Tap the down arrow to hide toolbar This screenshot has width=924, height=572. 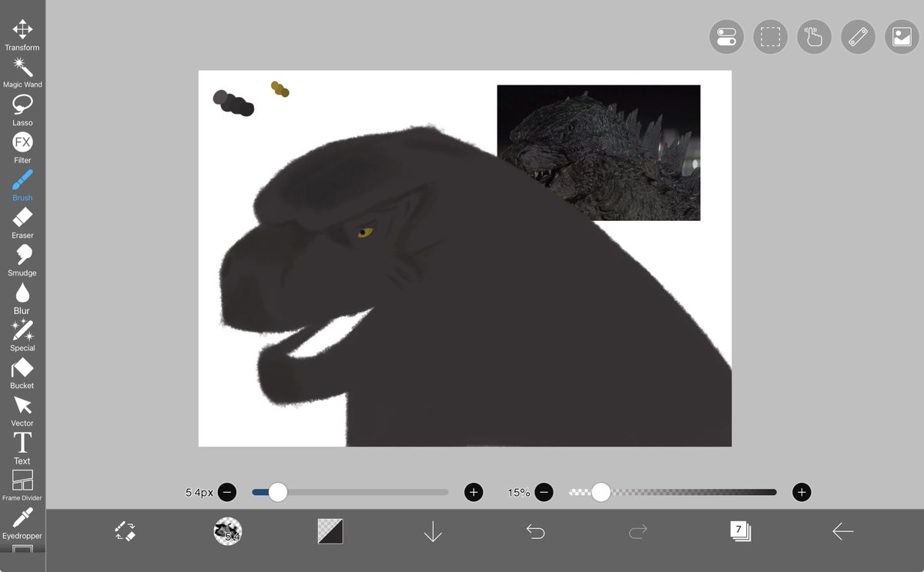click(433, 531)
